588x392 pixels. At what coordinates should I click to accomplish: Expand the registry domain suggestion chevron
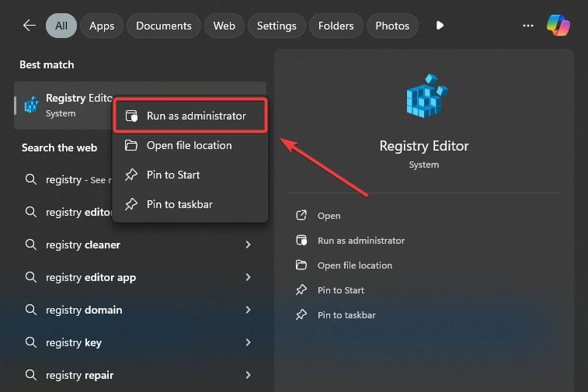click(x=248, y=310)
